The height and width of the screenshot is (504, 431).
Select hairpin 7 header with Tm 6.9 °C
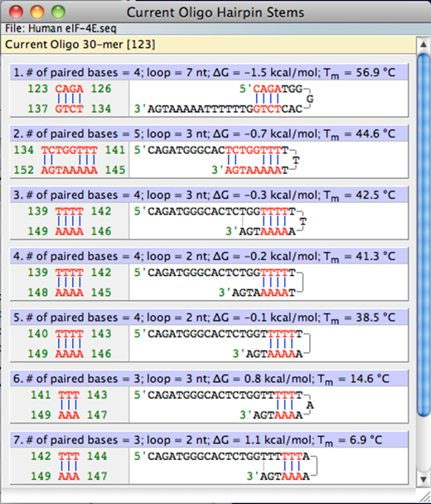click(209, 440)
